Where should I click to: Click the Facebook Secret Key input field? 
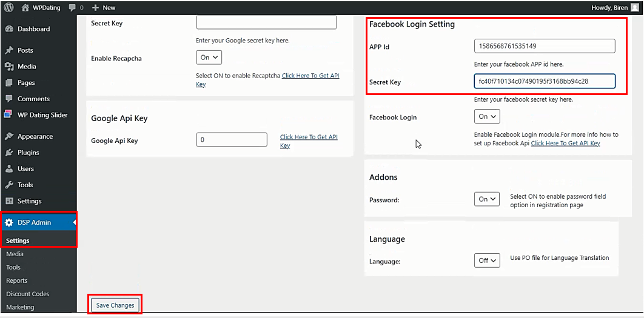click(x=545, y=81)
